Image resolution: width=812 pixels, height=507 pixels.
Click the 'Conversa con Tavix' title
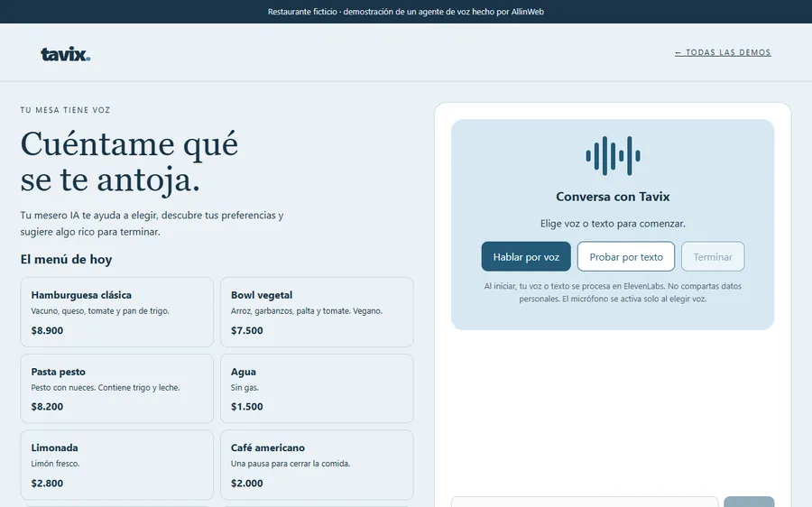(x=613, y=197)
